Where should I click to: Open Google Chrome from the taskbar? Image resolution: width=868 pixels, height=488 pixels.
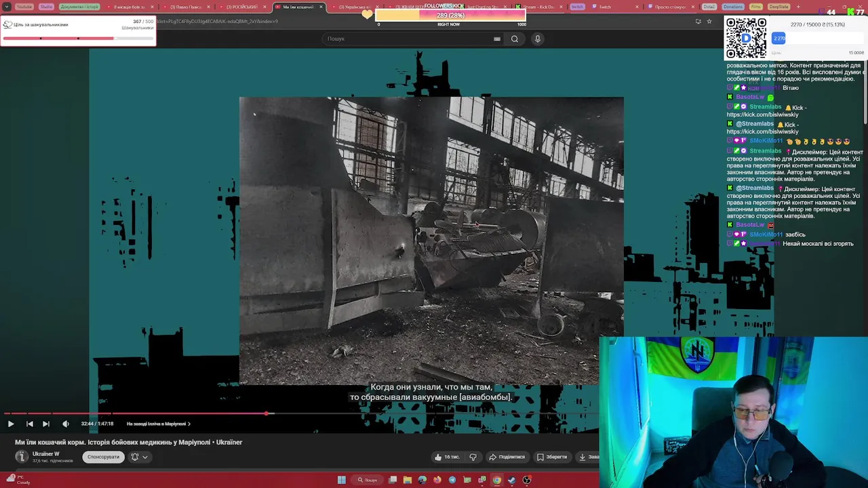tap(497, 480)
